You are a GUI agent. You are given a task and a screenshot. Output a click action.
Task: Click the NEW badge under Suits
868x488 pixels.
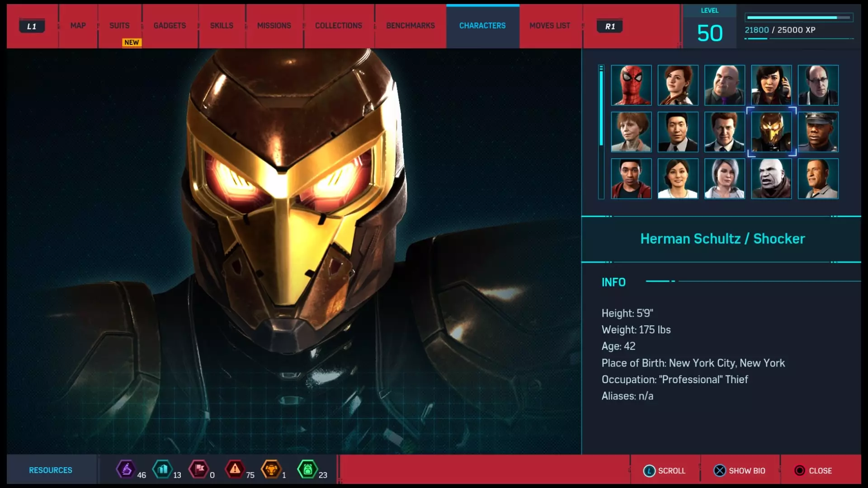click(132, 42)
